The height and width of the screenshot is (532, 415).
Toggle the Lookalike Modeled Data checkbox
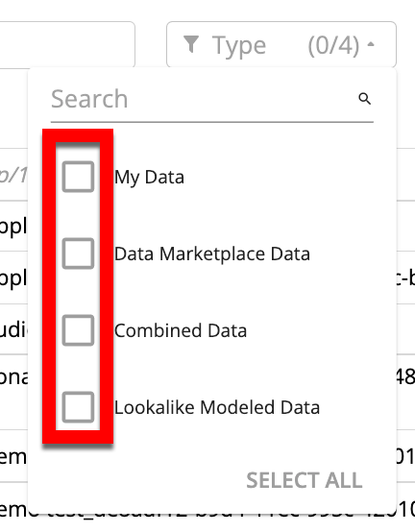(78, 407)
